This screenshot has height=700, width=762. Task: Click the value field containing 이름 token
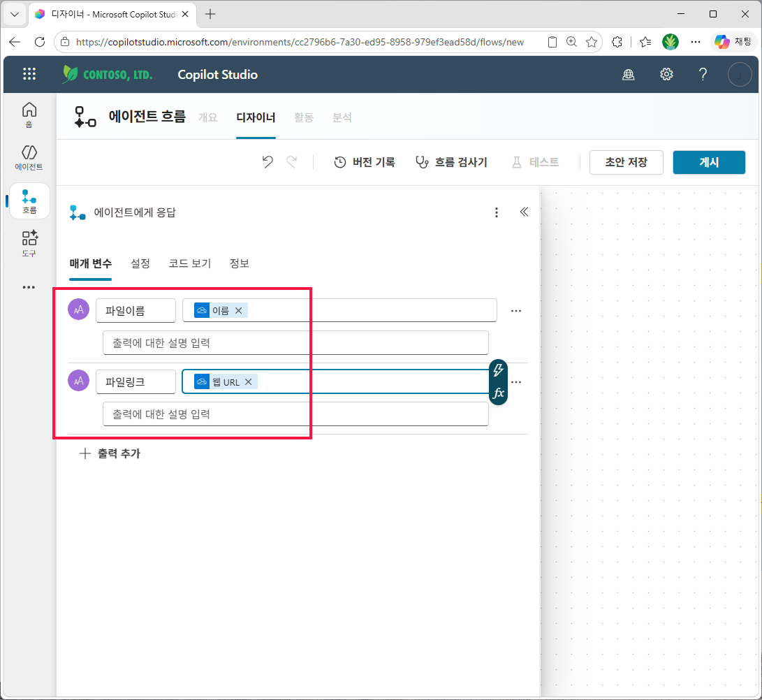pos(339,311)
